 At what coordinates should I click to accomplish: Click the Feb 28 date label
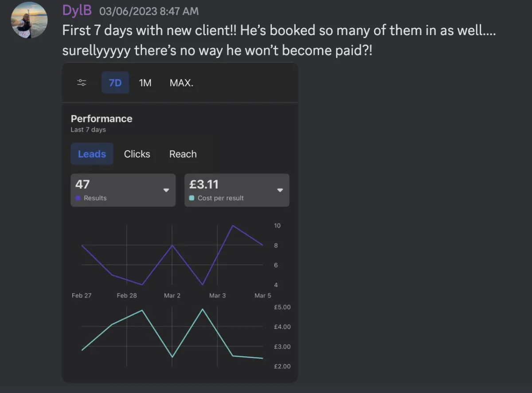(x=127, y=296)
